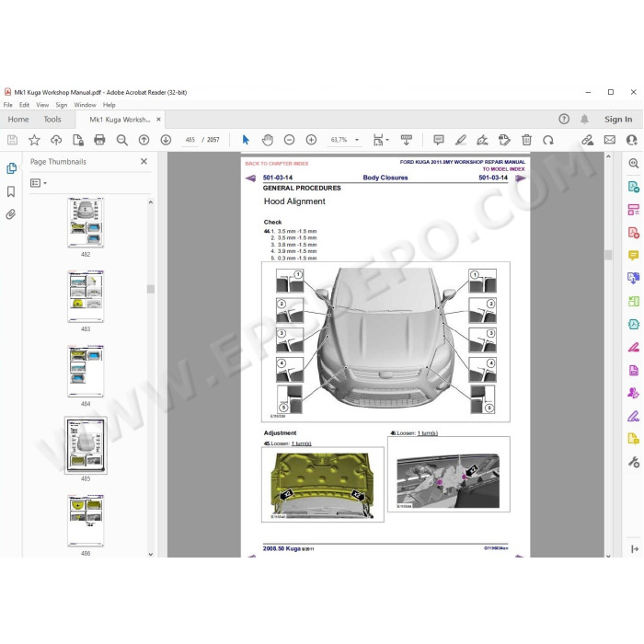Open Export PDF tool in right pane

click(x=633, y=187)
